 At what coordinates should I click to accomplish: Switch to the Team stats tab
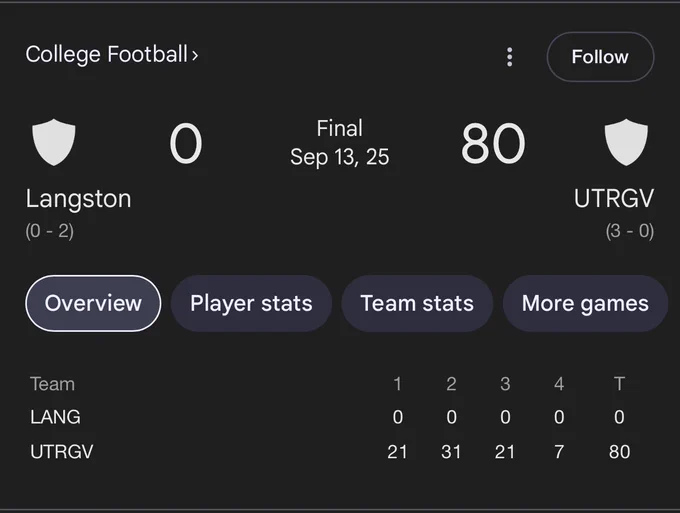click(417, 303)
